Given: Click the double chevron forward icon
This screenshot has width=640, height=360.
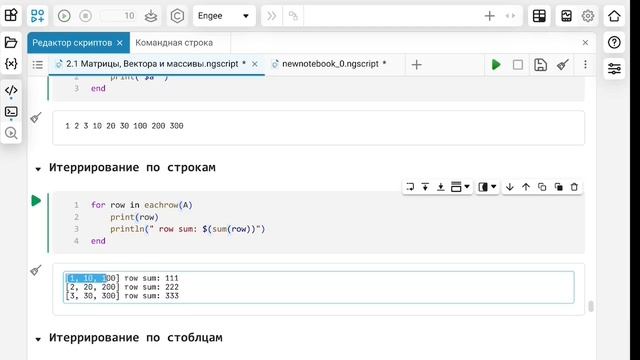Looking at the screenshot, I should point(271,16).
